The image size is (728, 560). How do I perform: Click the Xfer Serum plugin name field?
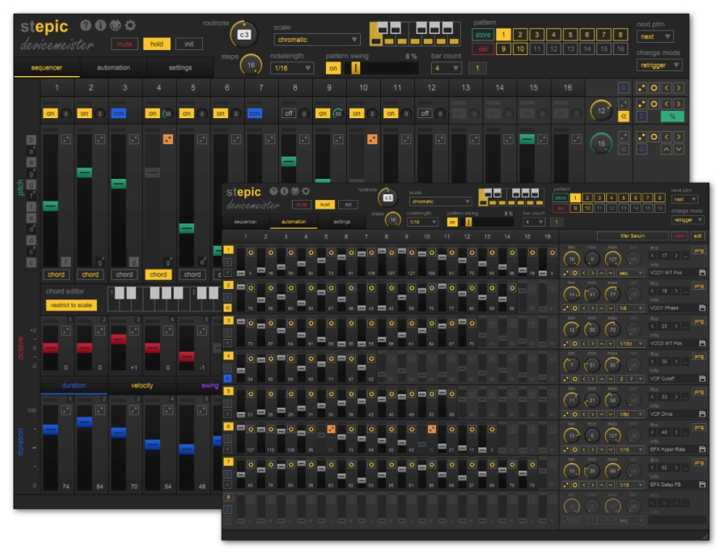coord(633,235)
